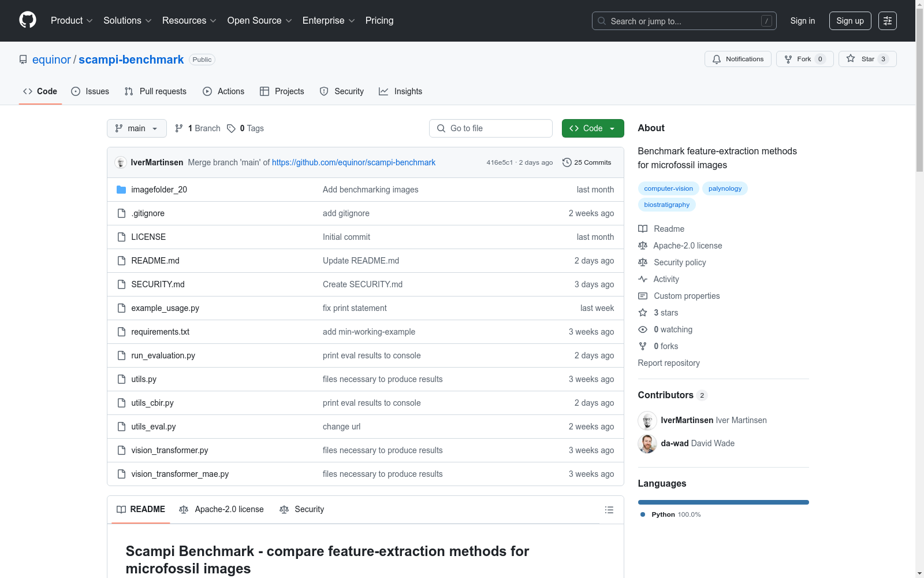Screen dimensions: 924x578
Task: Click the branch icon next to 1 Branch
Action: pos(179,128)
